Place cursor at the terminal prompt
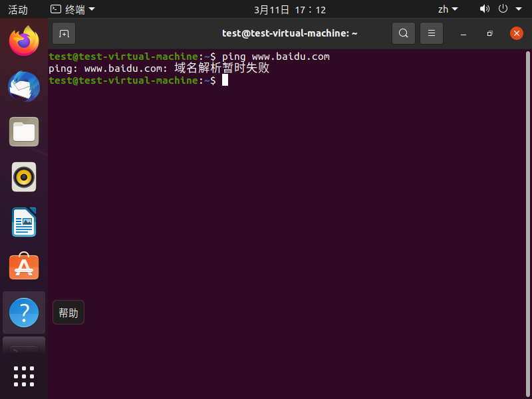532x399 pixels. tap(225, 80)
